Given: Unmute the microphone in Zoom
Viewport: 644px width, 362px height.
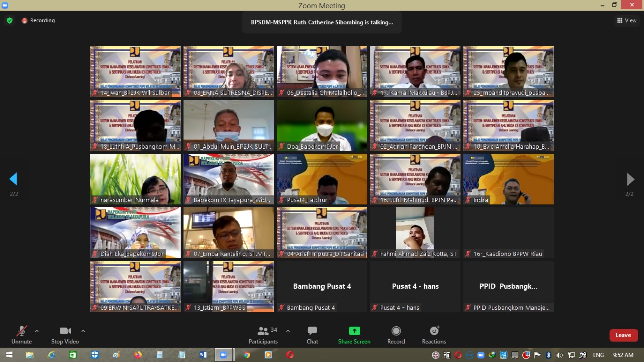Looking at the screenshot, I should tap(21, 335).
